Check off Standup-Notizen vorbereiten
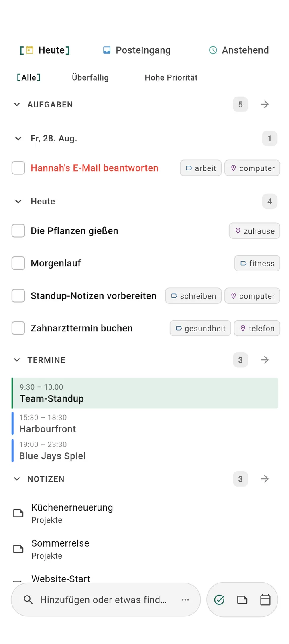This screenshot has height=644, width=289. pos(18,296)
